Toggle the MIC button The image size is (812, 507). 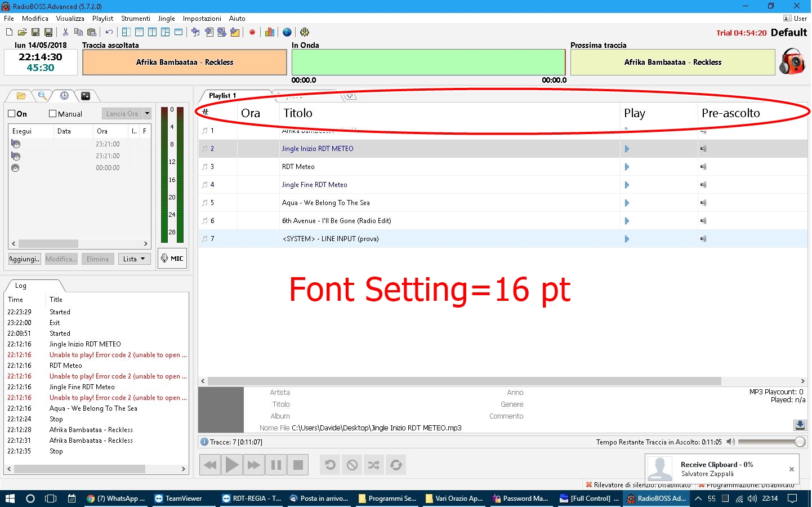click(172, 259)
